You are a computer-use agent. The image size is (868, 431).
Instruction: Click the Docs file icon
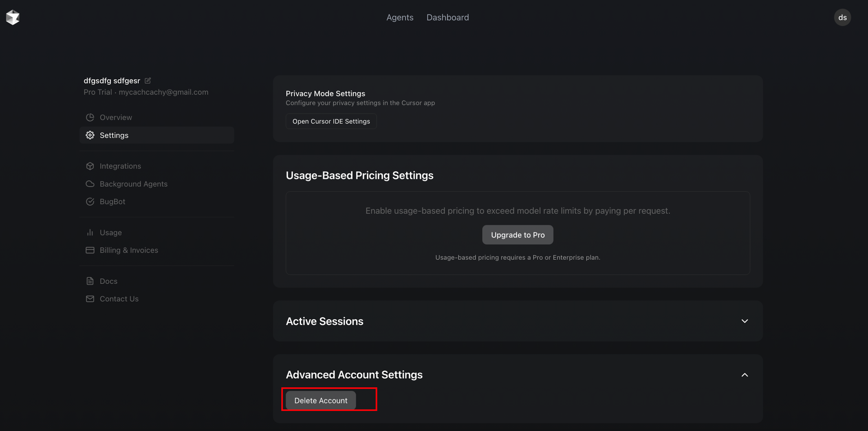point(90,281)
